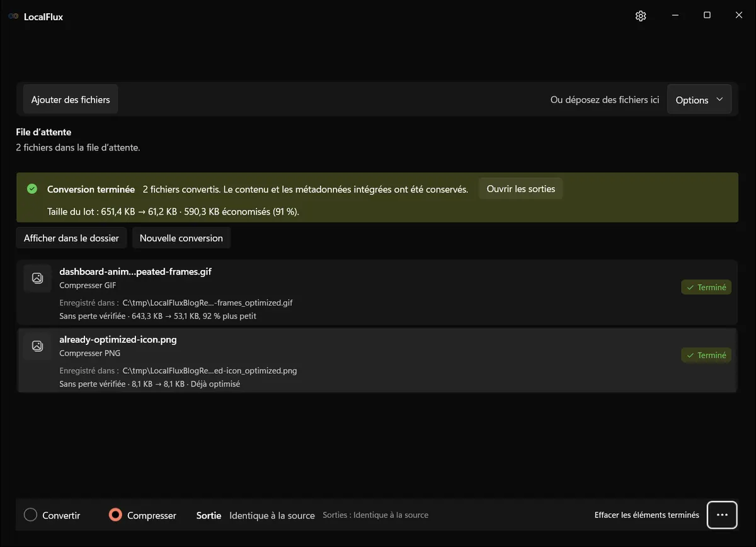Click Terminé badge of the PNG file
The height and width of the screenshot is (547, 756).
(x=706, y=355)
